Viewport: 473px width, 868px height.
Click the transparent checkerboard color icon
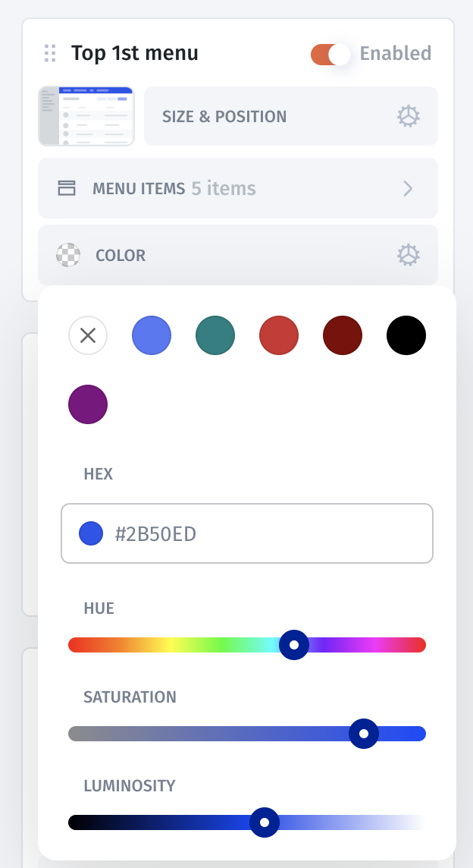point(68,255)
